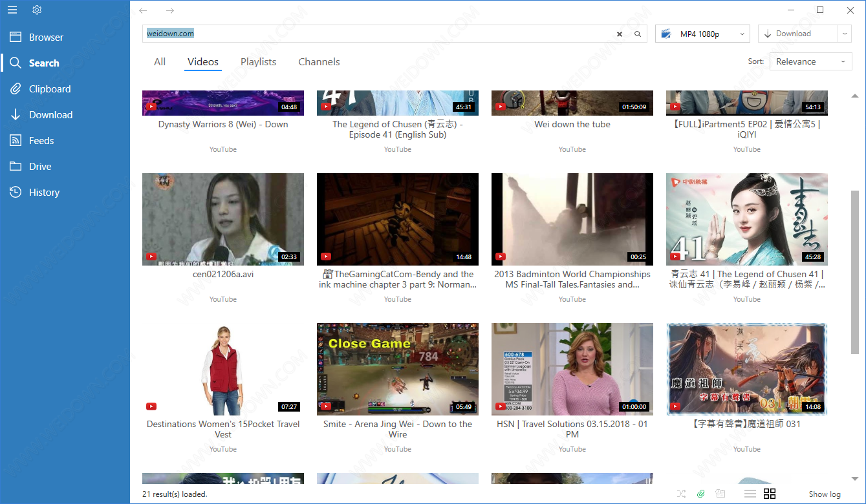Navigate forward with the right arrow
This screenshot has width=866, height=504.
[170, 10]
